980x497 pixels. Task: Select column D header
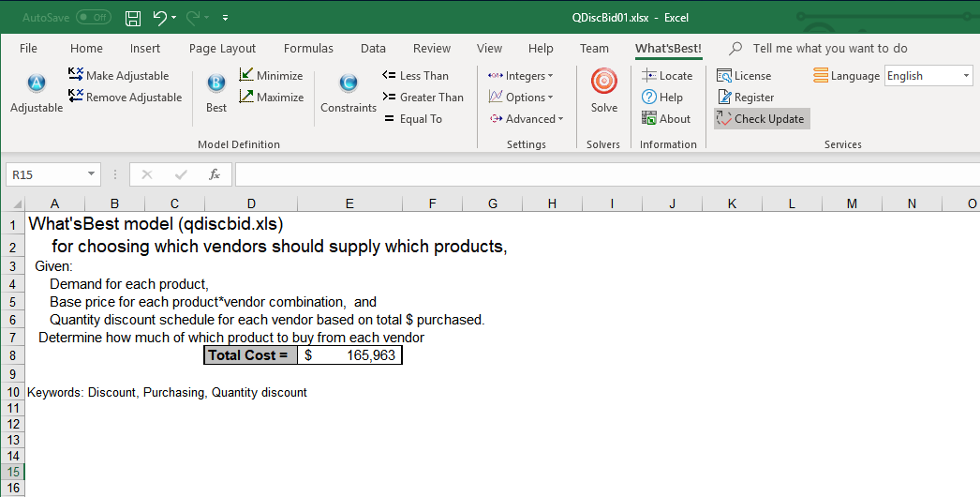click(x=251, y=203)
